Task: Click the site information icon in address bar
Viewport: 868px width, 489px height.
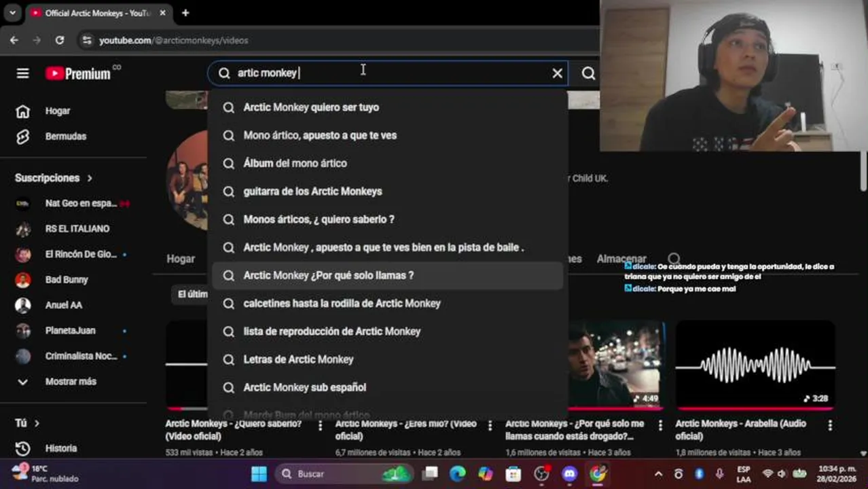Action: [x=87, y=41]
